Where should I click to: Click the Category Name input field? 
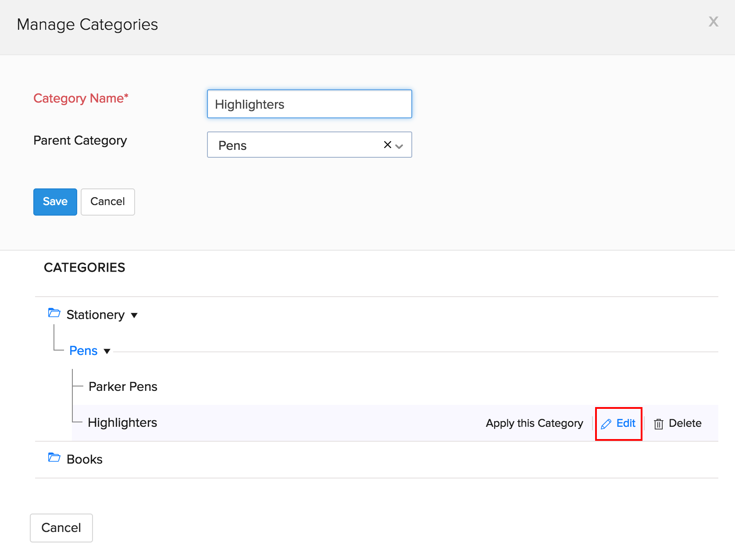pos(309,104)
